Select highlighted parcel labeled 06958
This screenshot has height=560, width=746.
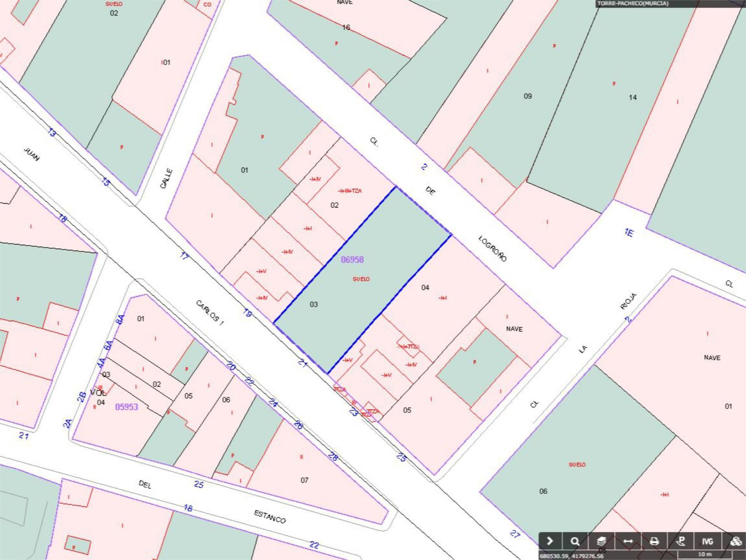pos(352,260)
